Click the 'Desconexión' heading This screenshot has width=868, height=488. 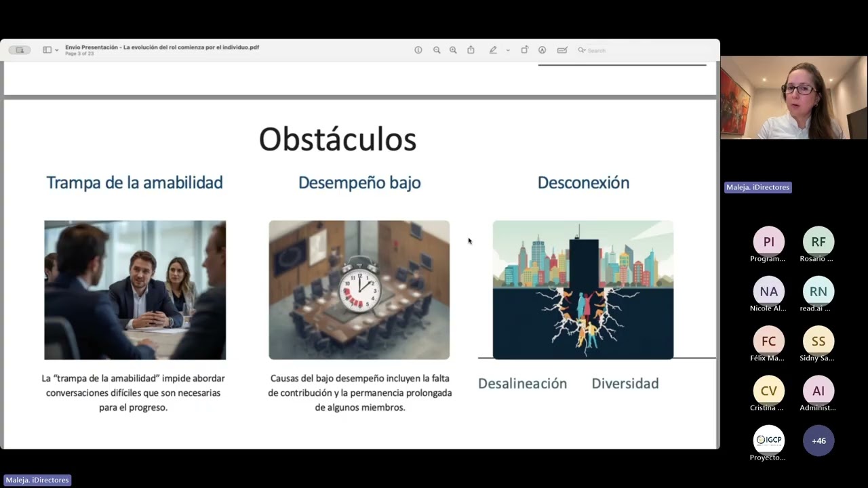[583, 182]
